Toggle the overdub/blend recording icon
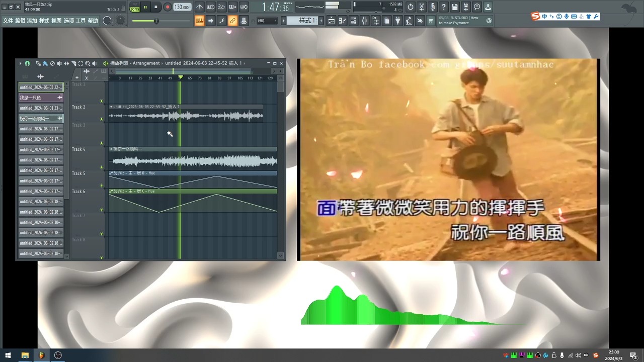The image size is (644, 362). coord(232,7)
